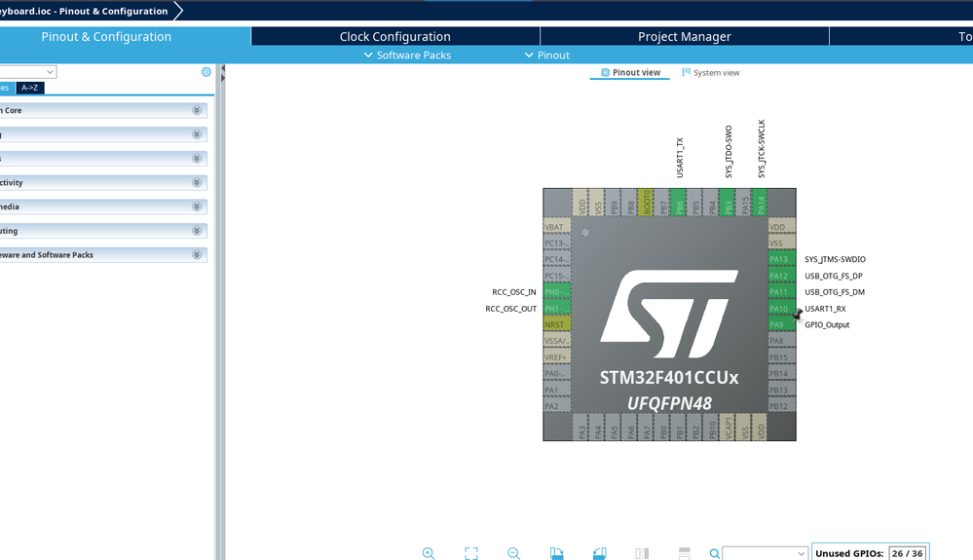
Task: Flip the pinout view vertically
Action: [685, 553]
